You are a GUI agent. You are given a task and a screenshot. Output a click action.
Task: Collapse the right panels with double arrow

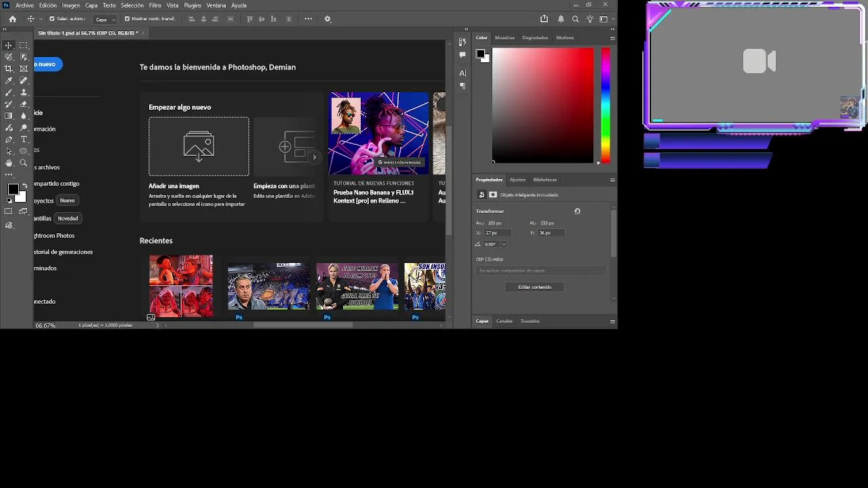612,29
